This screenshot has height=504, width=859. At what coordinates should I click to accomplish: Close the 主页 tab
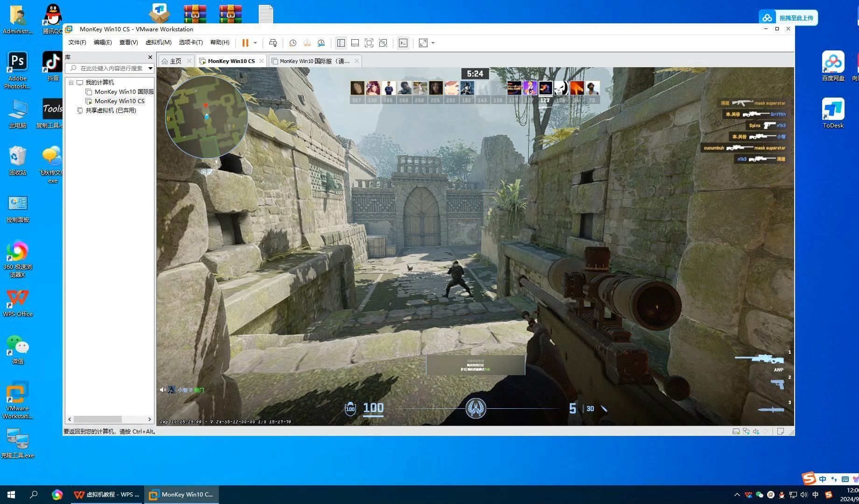tap(189, 61)
